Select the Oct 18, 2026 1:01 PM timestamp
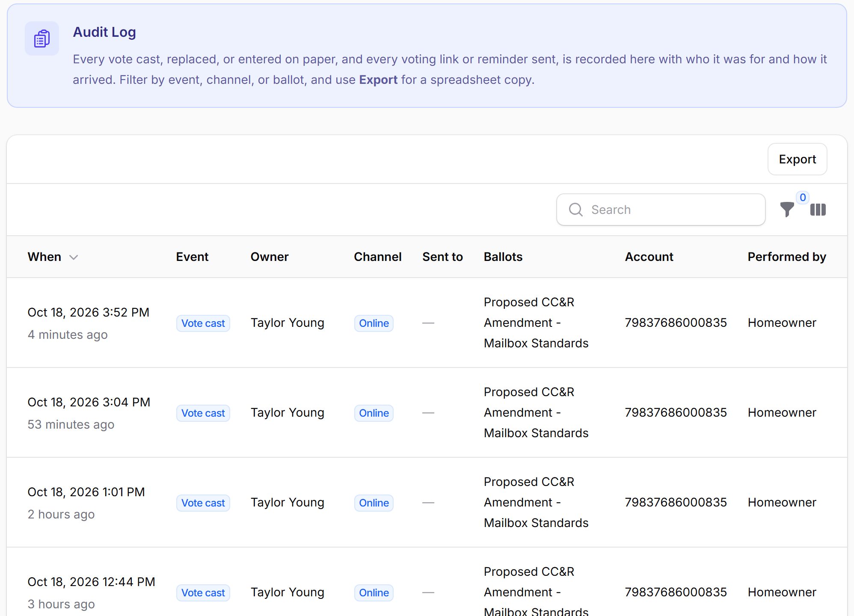 point(86,492)
